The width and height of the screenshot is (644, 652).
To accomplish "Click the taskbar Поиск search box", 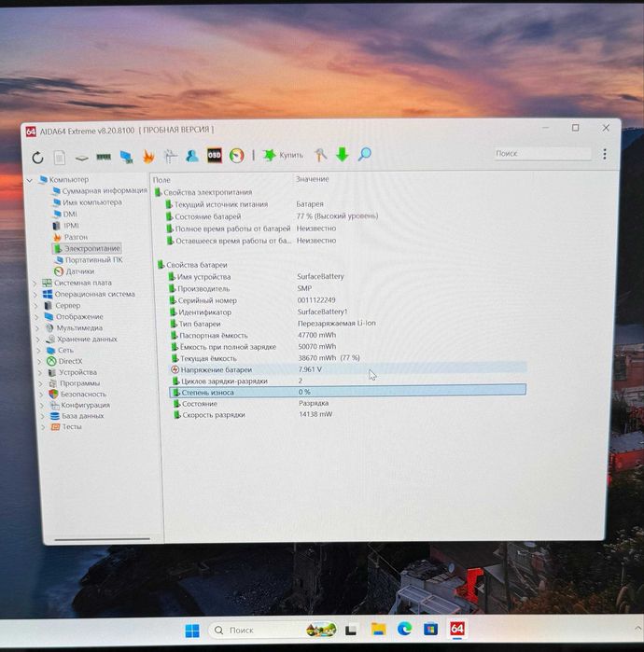I will [273, 631].
